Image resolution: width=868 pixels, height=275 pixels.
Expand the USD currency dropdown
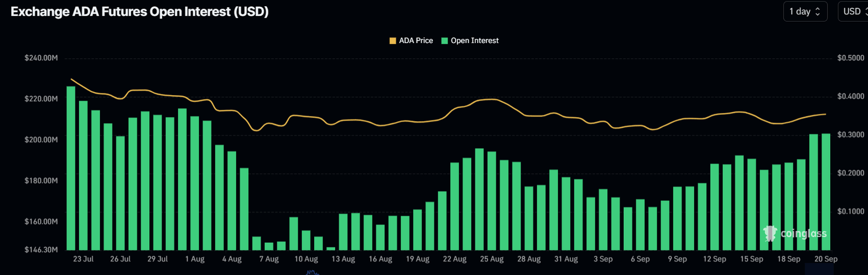click(x=852, y=11)
